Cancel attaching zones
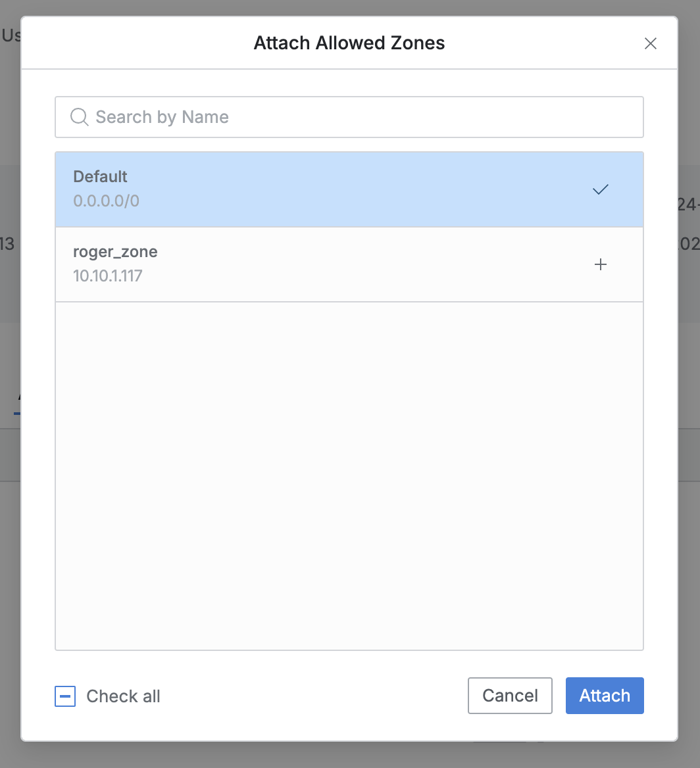Image resolution: width=700 pixels, height=768 pixels. pyautogui.click(x=510, y=696)
